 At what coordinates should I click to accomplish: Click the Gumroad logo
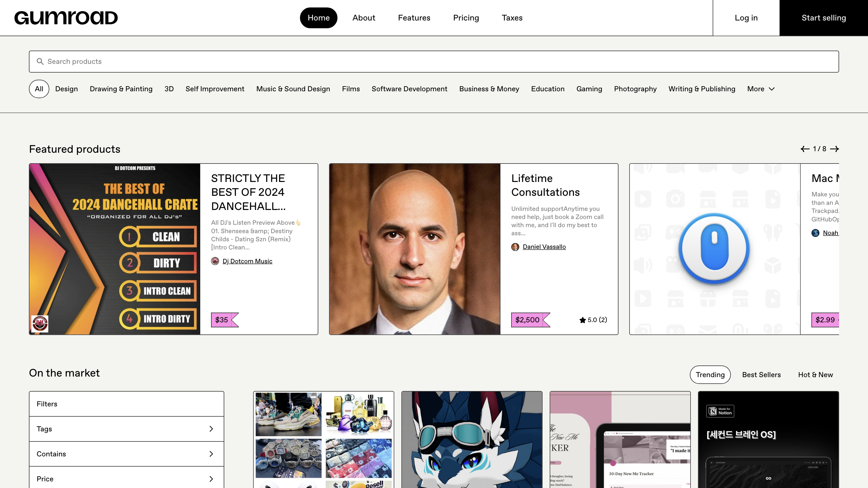(x=66, y=18)
